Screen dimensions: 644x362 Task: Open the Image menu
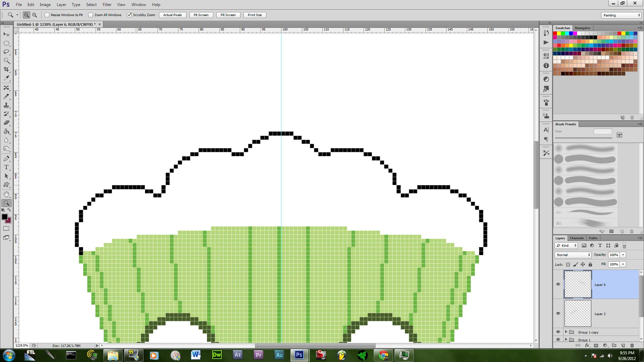tap(45, 5)
